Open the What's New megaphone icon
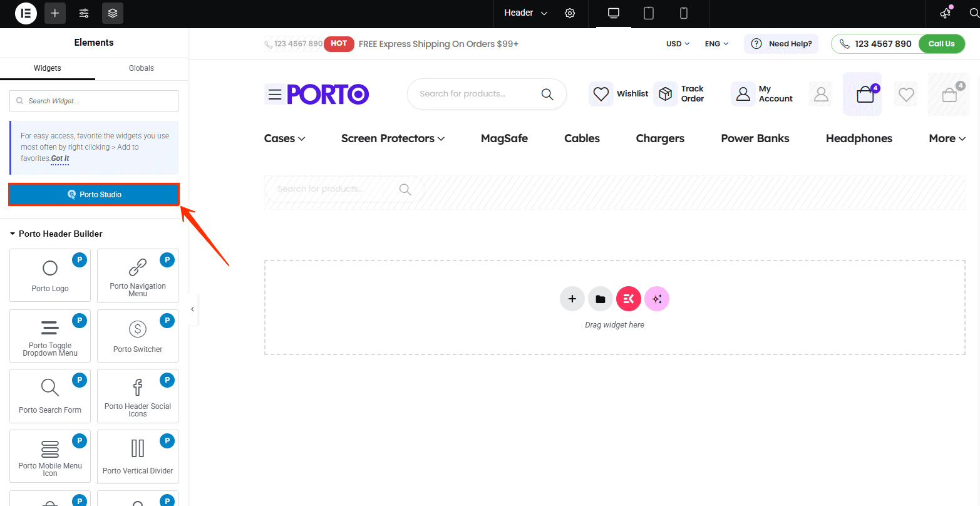 [946, 13]
